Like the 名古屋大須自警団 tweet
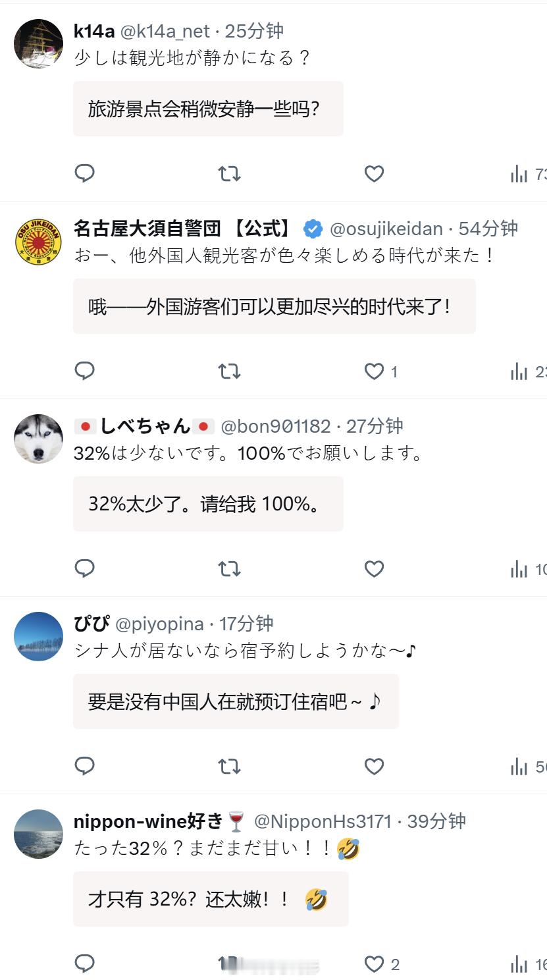 coord(374,371)
